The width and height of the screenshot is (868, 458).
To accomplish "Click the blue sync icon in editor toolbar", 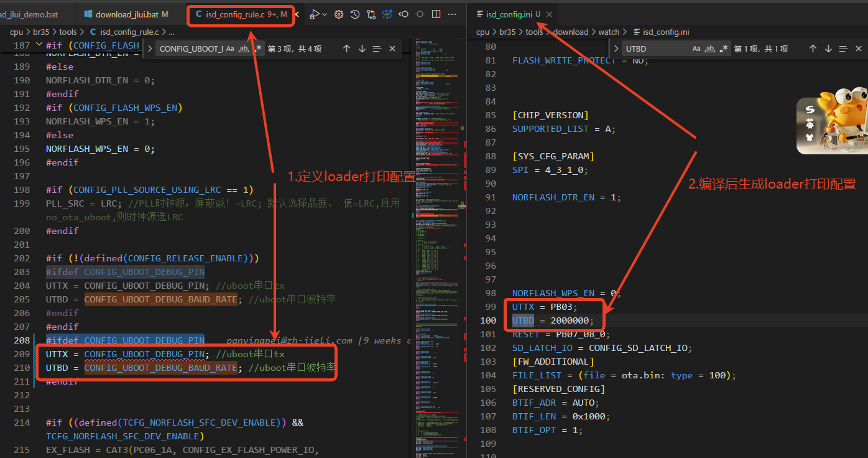I will click(x=387, y=14).
